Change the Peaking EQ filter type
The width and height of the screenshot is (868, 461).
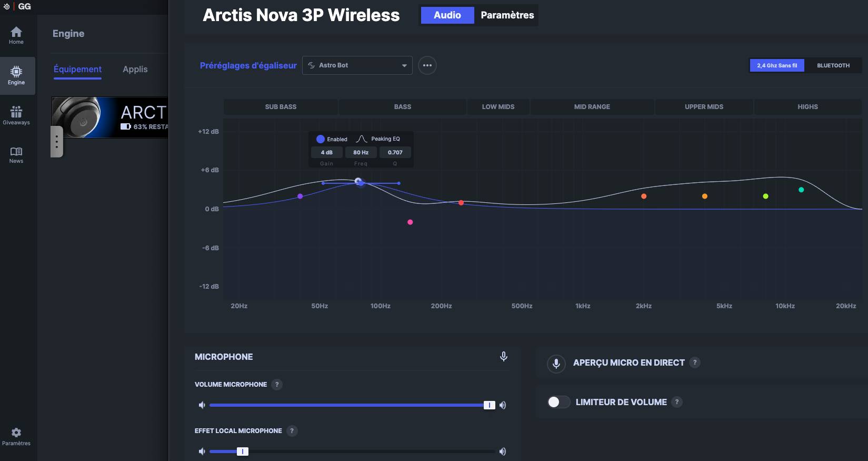(378, 139)
